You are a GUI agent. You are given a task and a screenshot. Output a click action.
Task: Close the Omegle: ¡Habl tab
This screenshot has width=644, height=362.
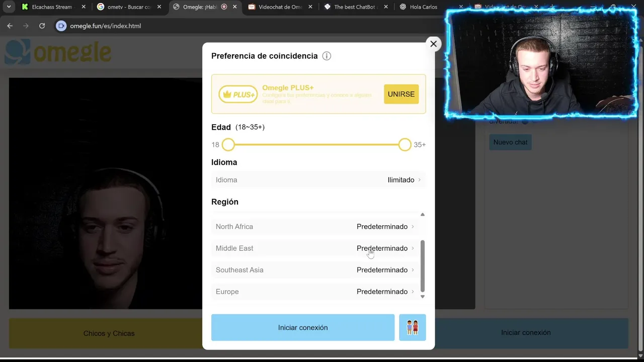pos(234,7)
